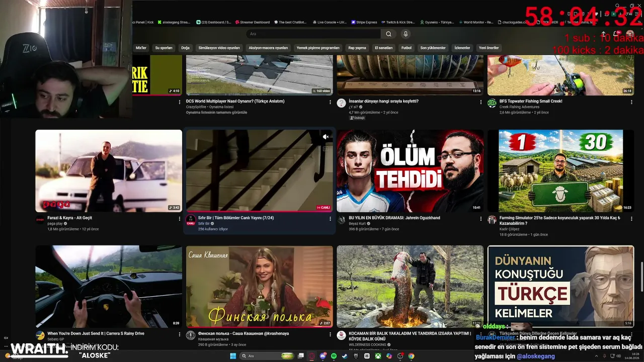Open options for İnsanlar dünyayı video
The height and width of the screenshot is (362, 644).
(481, 102)
